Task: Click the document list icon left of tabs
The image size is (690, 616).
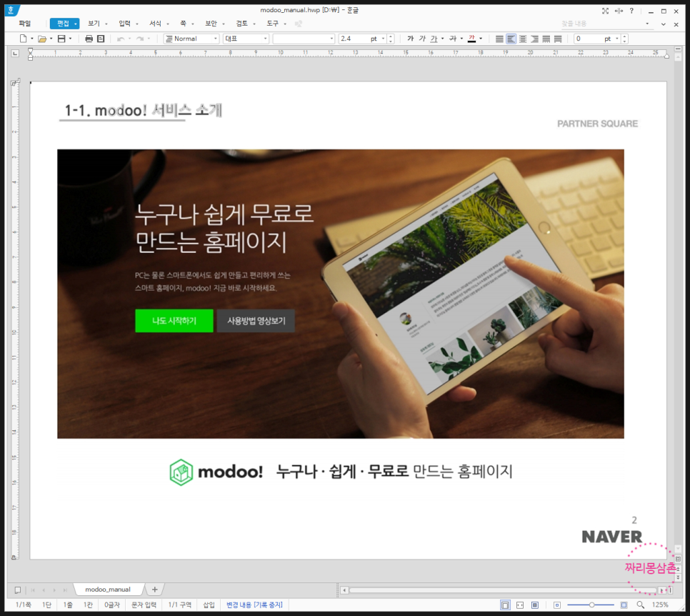Action: pyautogui.click(x=18, y=590)
